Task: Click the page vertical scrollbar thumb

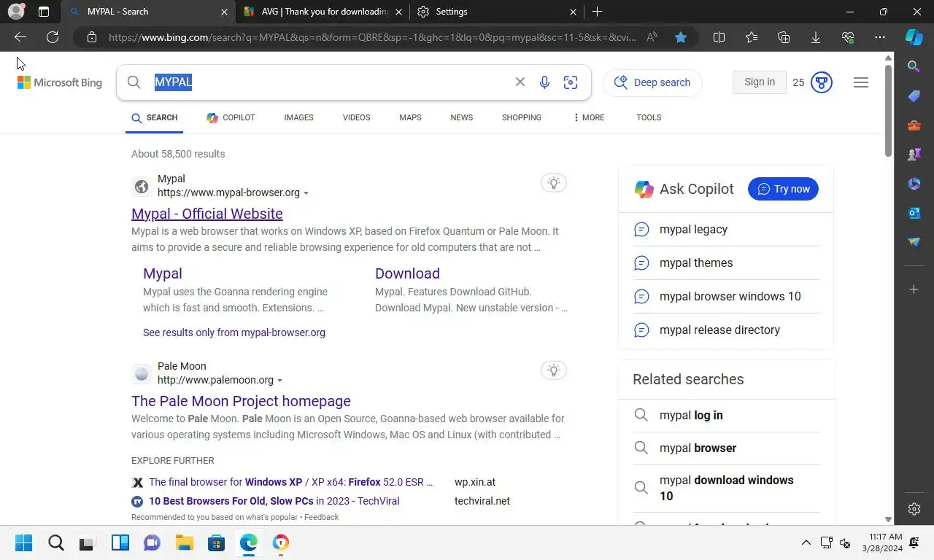Action: [x=888, y=109]
